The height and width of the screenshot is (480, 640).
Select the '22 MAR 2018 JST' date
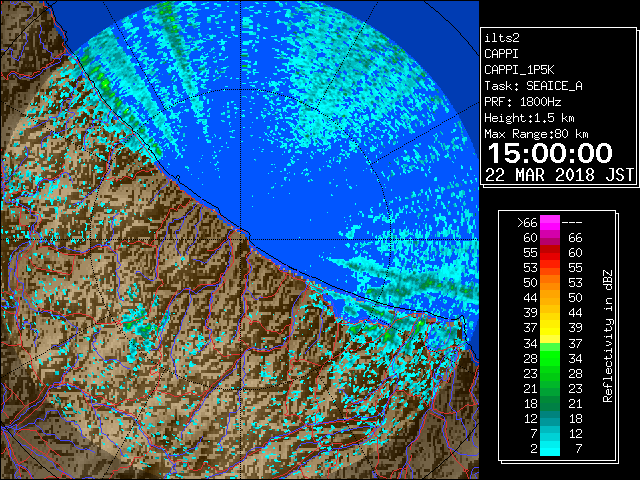coord(560,175)
